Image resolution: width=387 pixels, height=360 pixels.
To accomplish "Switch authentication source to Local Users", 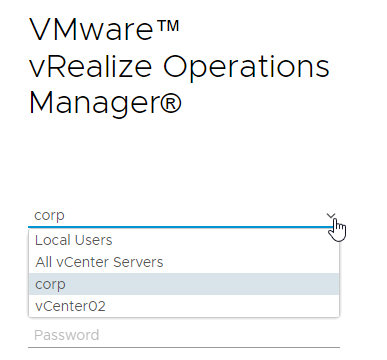I will [x=184, y=240].
